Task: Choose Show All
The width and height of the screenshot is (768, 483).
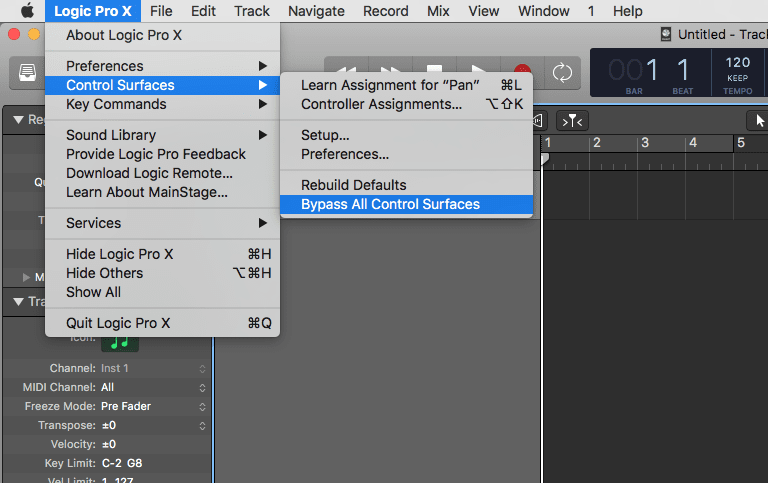Action: pos(162,292)
